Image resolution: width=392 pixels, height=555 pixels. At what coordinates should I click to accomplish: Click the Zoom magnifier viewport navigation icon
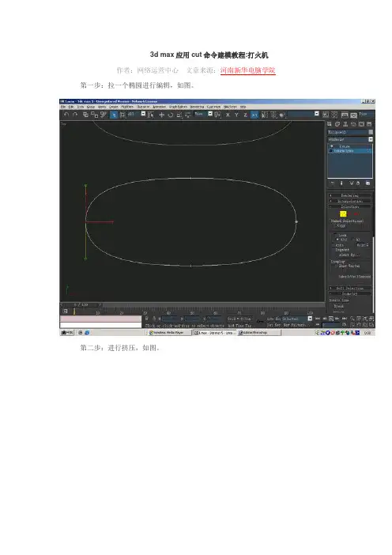(352, 319)
